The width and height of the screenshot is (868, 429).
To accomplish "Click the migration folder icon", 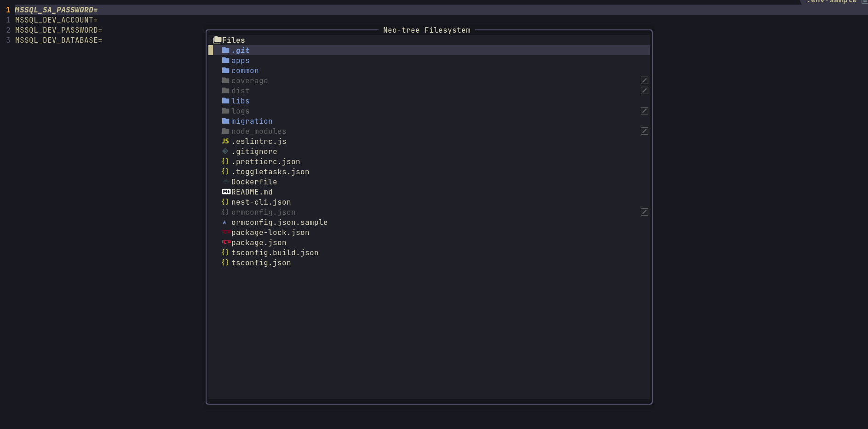I will click(225, 121).
